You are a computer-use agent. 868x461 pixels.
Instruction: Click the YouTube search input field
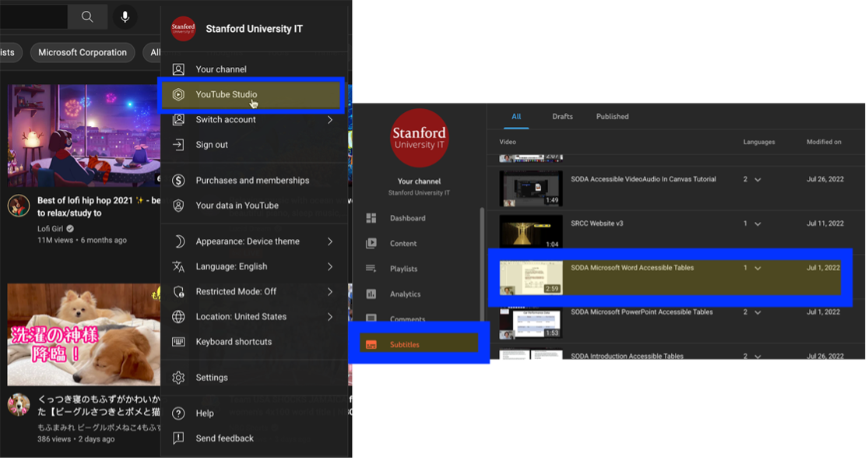tap(33, 16)
